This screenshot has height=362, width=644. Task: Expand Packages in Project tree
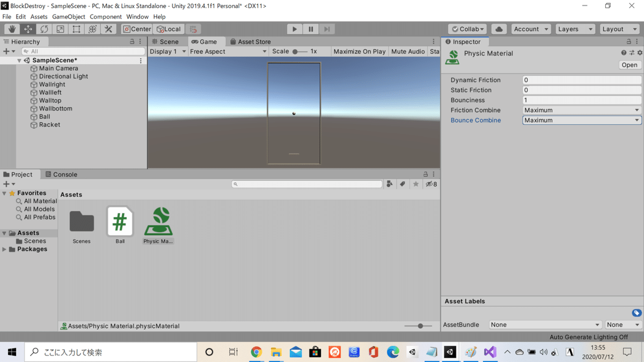coord(5,249)
